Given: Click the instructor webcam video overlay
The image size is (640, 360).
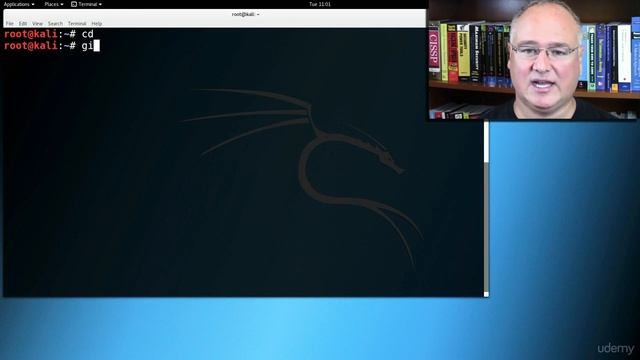Looking at the screenshot, I should [534, 60].
